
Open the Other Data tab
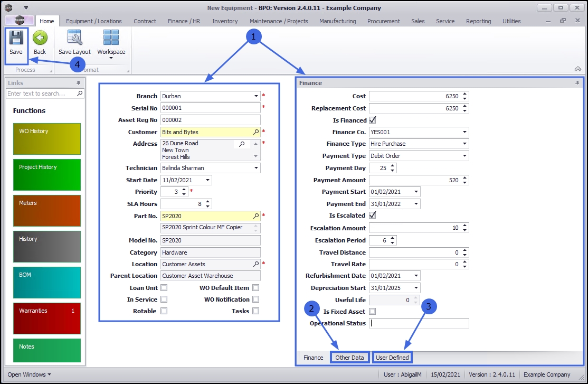pyautogui.click(x=349, y=358)
